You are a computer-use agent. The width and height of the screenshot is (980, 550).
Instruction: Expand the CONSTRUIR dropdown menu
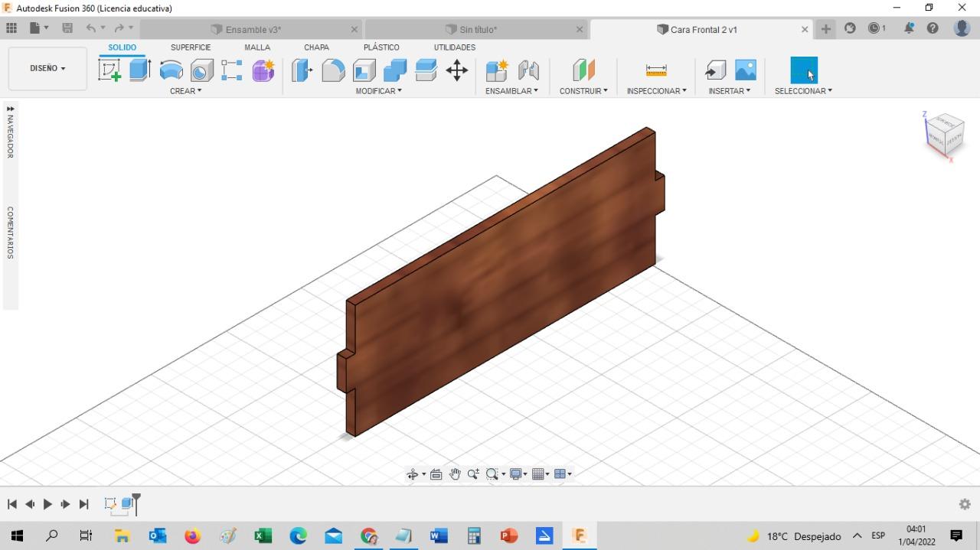[x=583, y=91]
